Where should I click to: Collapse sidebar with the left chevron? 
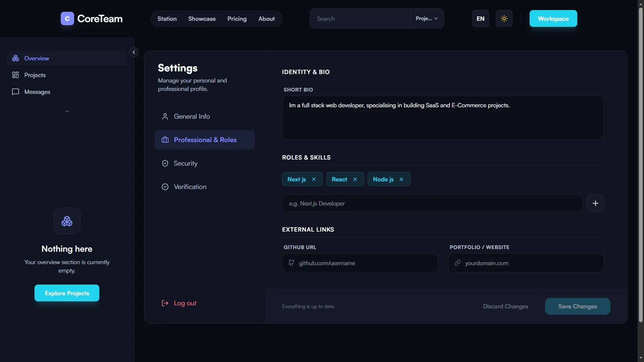pos(134,52)
